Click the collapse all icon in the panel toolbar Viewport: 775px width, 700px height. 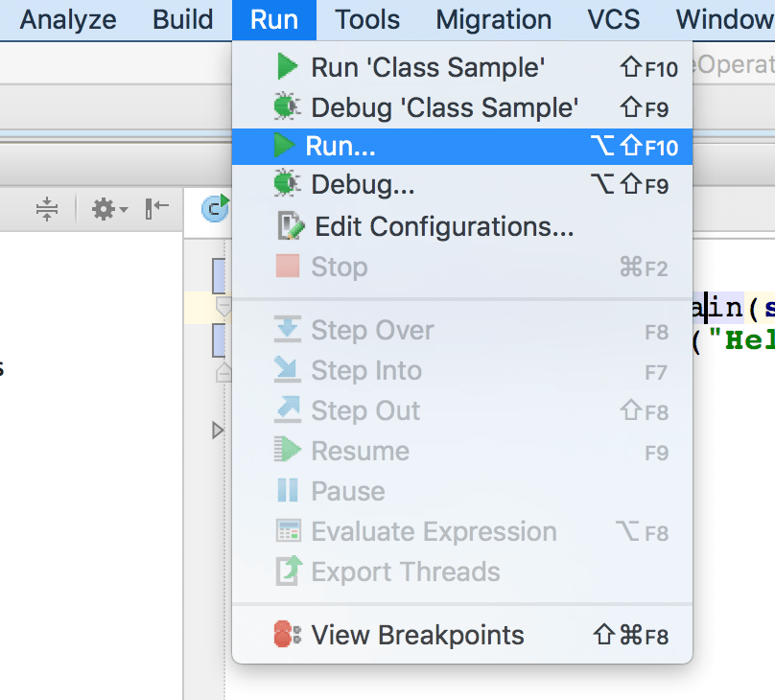tap(47, 209)
